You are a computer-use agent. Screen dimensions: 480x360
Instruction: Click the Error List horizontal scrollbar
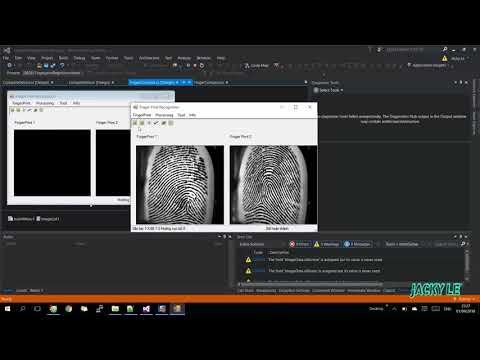click(312, 284)
